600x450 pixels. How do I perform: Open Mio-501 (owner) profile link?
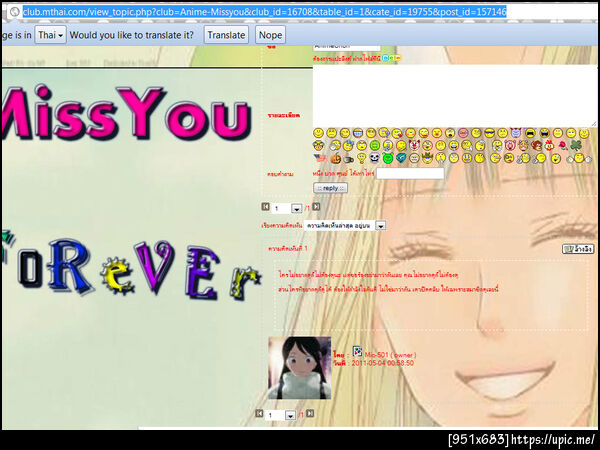point(390,355)
